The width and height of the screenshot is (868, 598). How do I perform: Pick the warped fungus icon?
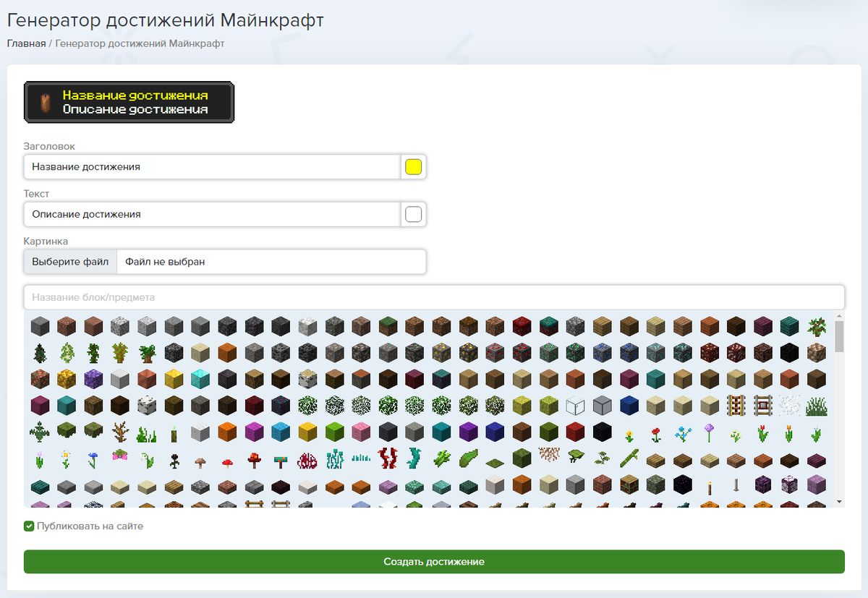(280, 461)
